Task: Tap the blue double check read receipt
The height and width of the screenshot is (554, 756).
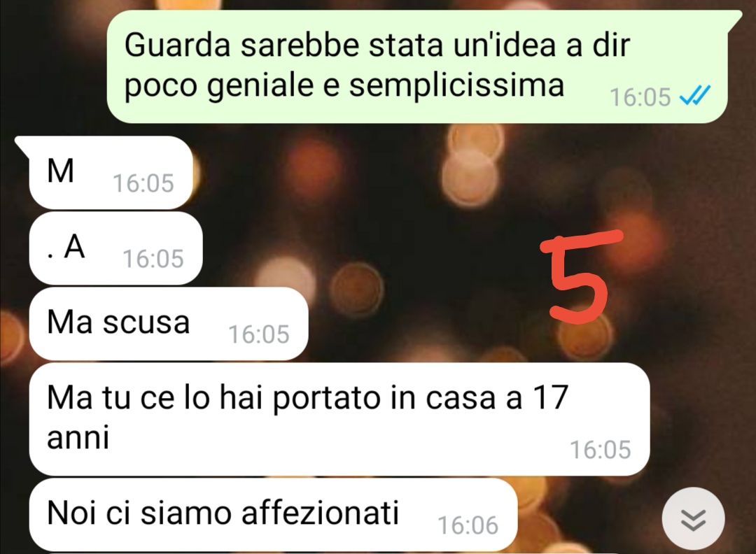Action: pyautogui.click(x=695, y=95)
